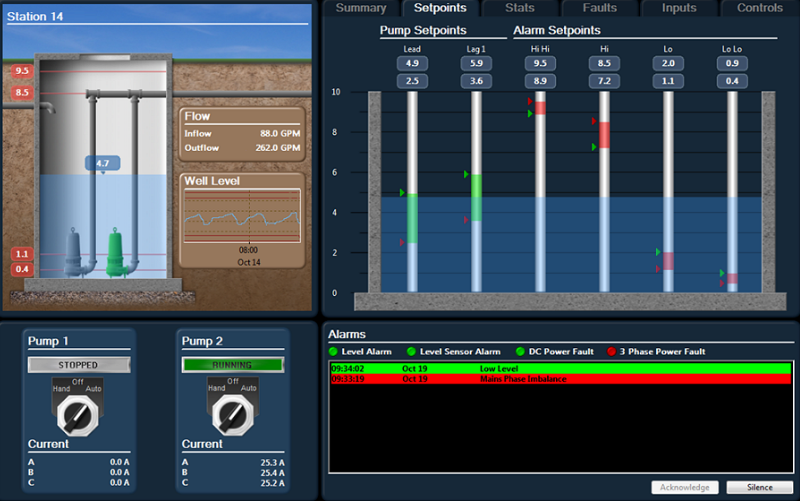Image resolution: width=800 pixels, height=503 pixels.
Task: Click the gray stopped pump icon in well
Action: click(x=74, y=253)
